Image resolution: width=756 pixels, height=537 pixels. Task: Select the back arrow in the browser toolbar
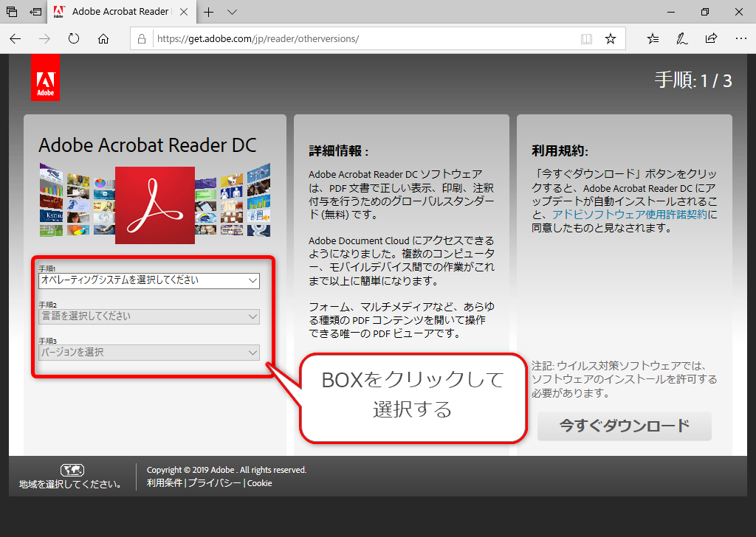point(15,38)
